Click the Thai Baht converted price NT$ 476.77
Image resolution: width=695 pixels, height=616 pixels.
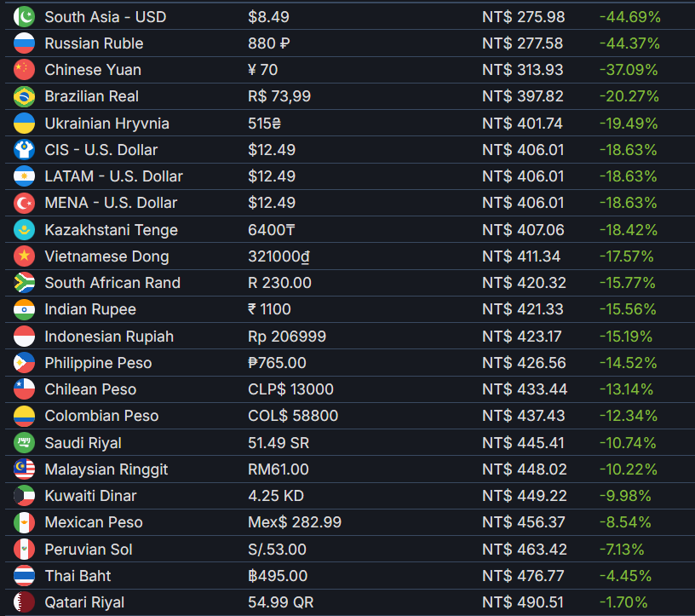pos(523,576)
